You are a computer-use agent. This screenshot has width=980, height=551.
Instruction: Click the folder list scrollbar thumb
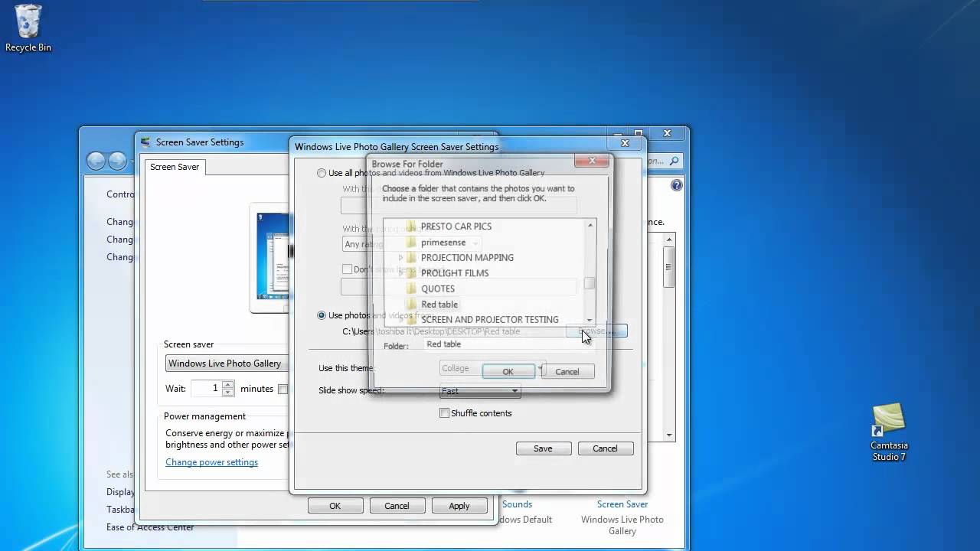[590, 283]
